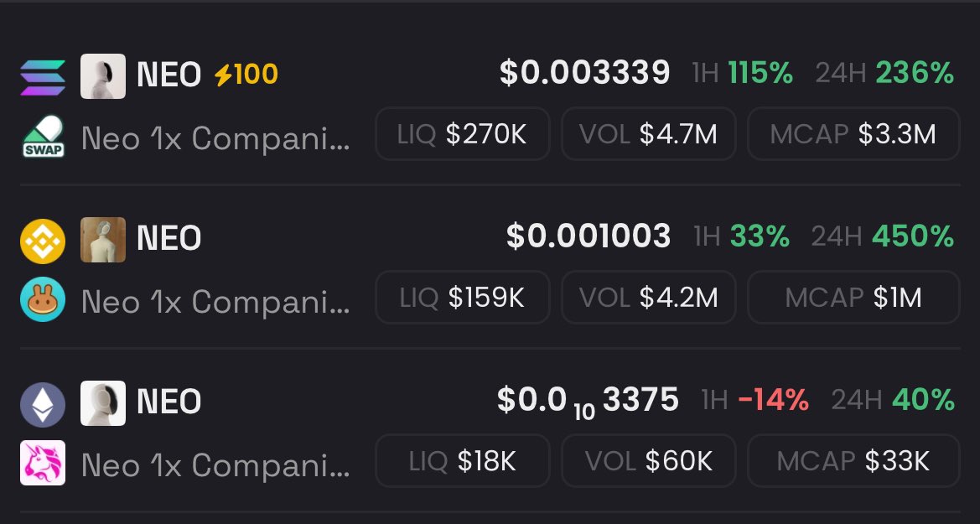Screen dimensions: 980x524
Task: Click the MCAP $3.3M pill
Action: point(853,134)
